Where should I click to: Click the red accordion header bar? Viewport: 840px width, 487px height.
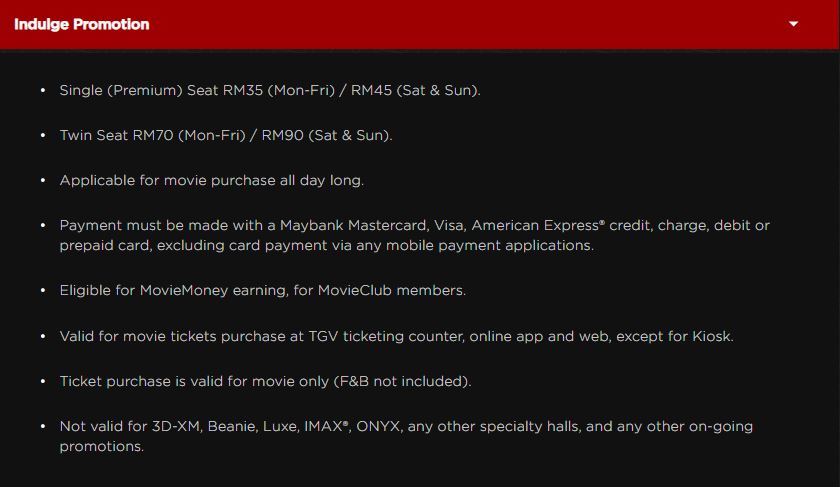coord(450,24)
